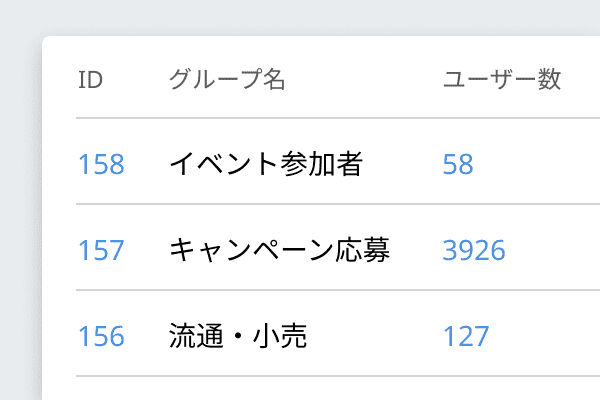Click the blue 3926 user count
The height and width of the screenshot is (400, 600).
(x=474, y=250)
